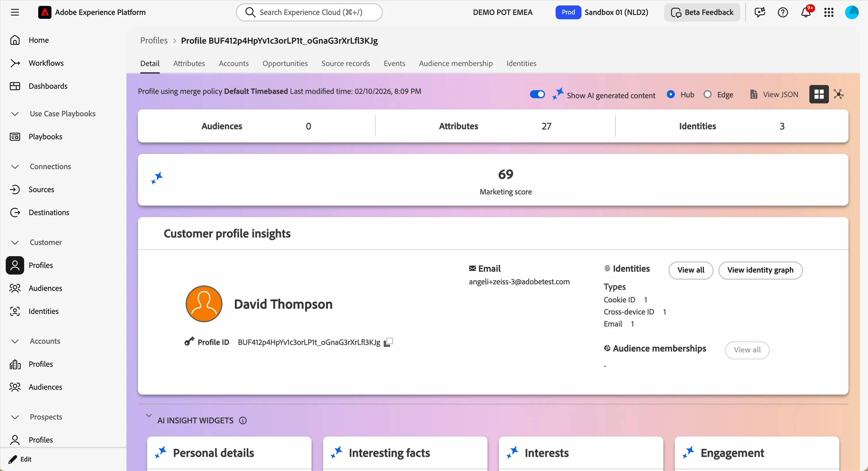Open the Interests widget card
Image resolution: width=868 pixels, height=471 pixels.
(x=581, y=453)
